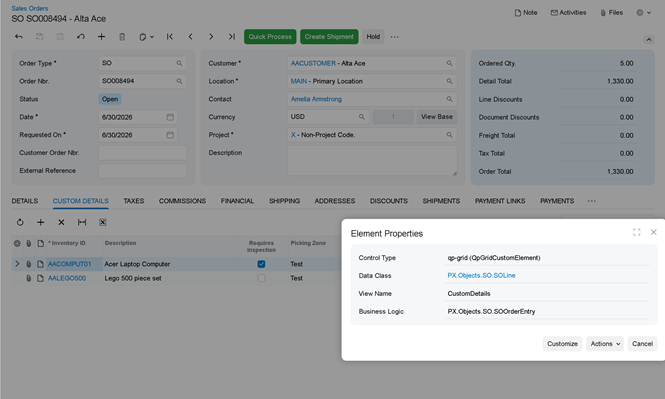Open Activities
The height and width of the screenshot is (399, 665).
point(568,13)
